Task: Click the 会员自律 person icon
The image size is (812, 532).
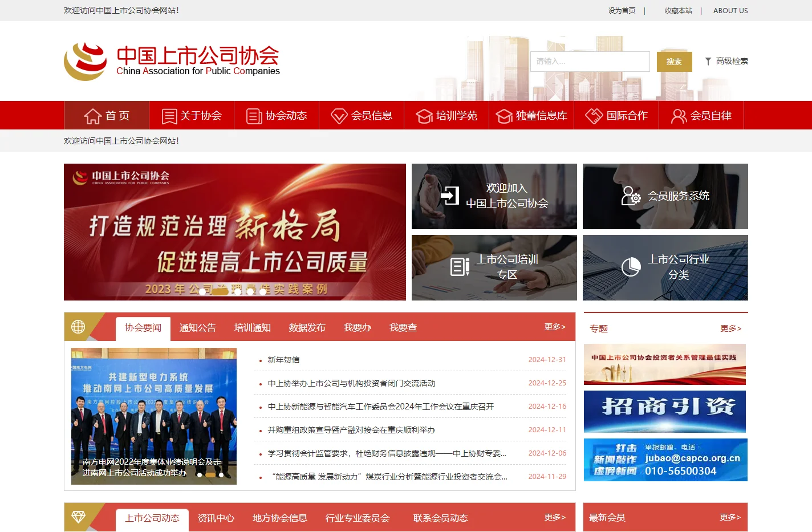Action: (679, 116)
